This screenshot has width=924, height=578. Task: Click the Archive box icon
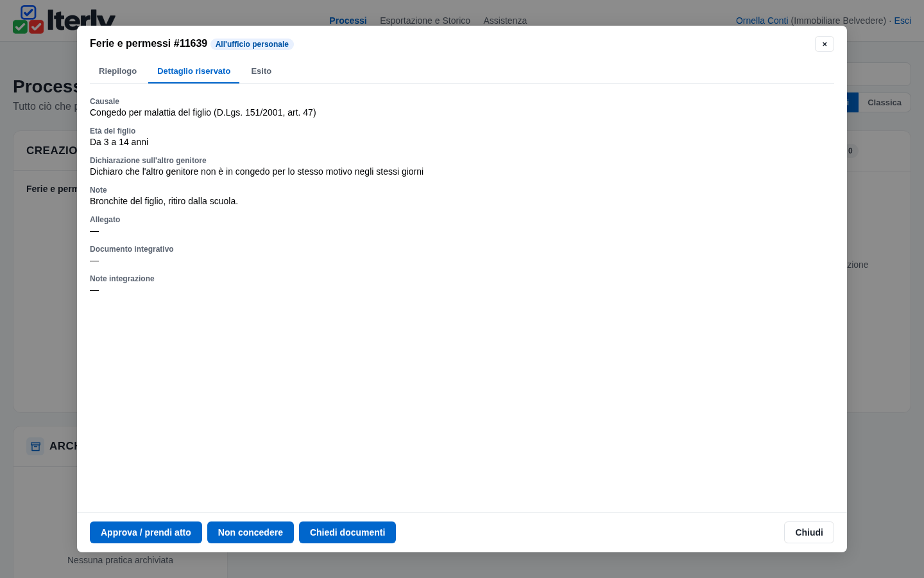pos(35,446)
